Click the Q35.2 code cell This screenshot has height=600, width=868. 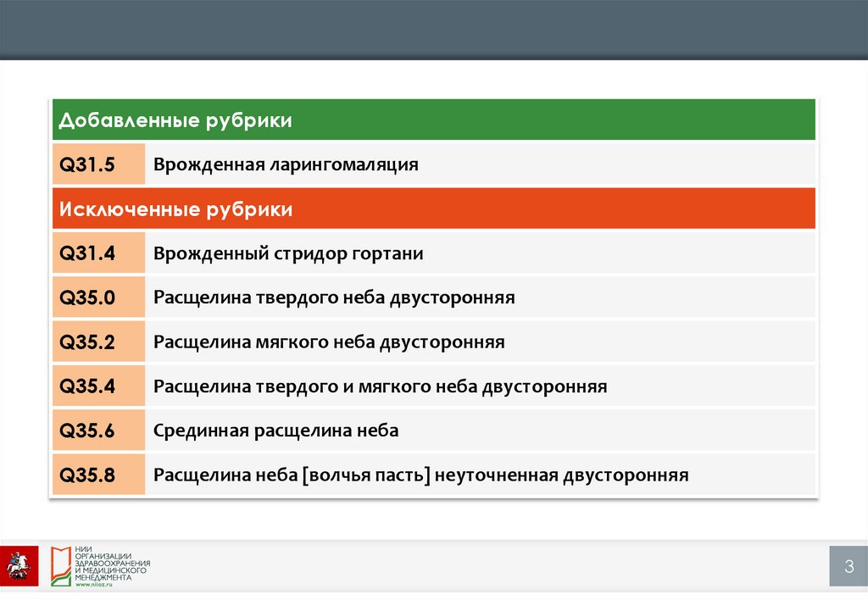click(97, 342)
